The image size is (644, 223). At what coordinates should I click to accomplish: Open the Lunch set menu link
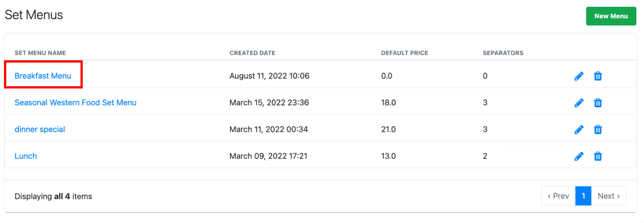26,156
